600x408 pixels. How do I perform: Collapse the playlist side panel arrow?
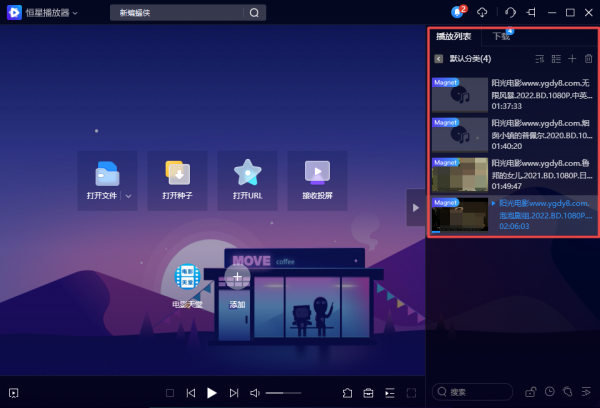coord(413,207)
